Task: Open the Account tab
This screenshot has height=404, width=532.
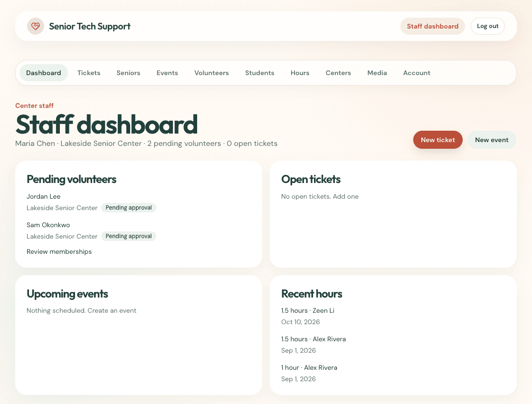Action: pos(417,73)
